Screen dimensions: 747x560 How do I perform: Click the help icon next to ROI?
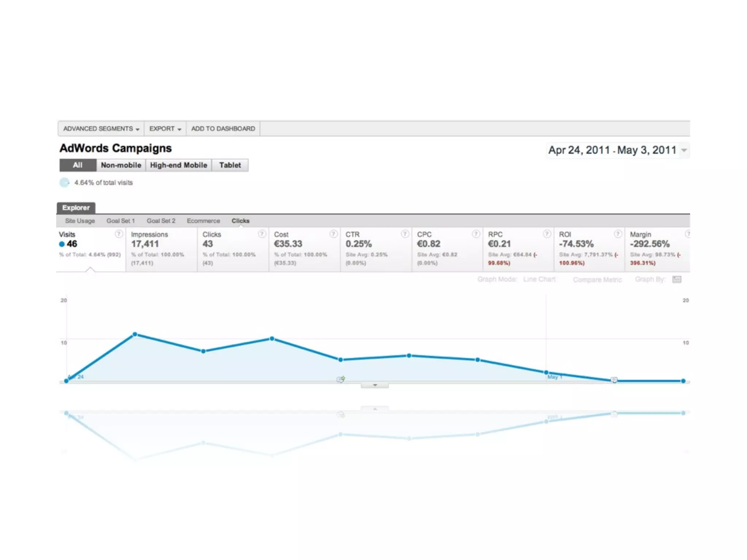[x=618, y=234]
